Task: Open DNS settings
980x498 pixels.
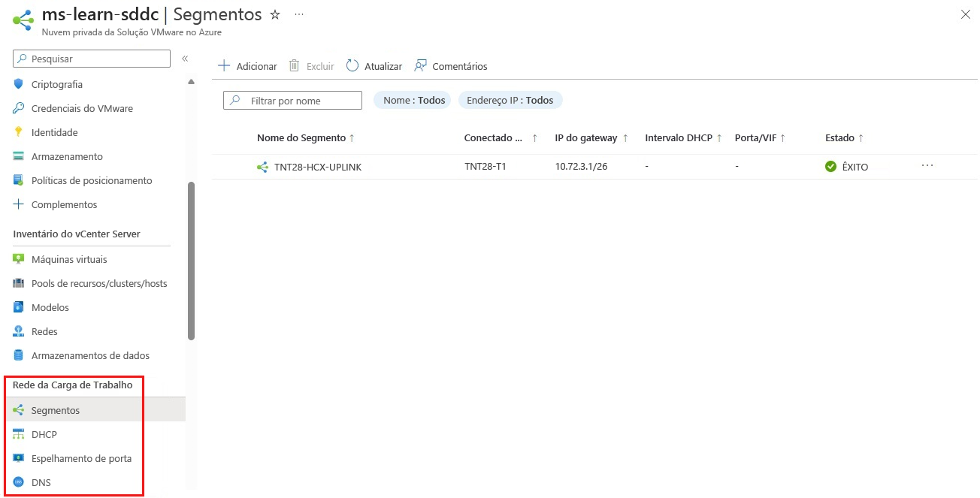Action: [x=41, y=482]
